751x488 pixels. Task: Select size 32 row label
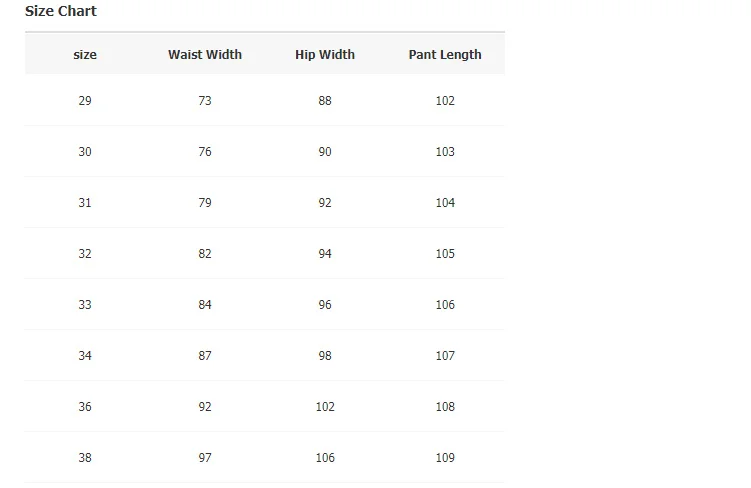tap(85, 254)
